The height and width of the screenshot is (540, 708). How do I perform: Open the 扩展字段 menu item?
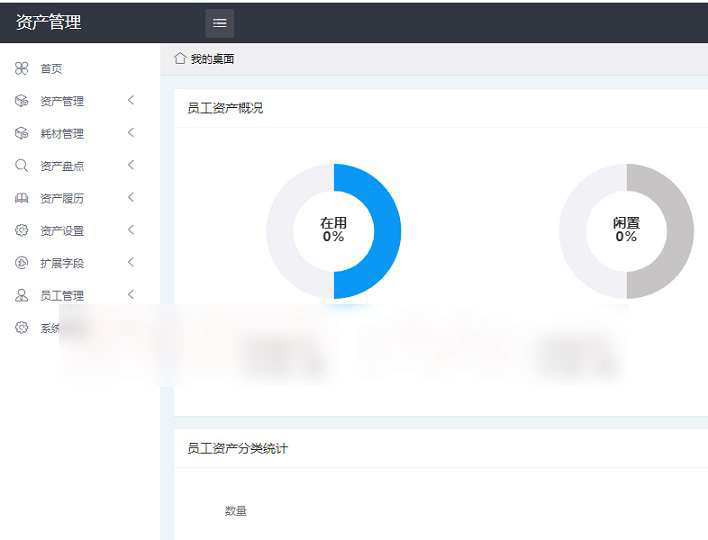tap(62, 263)
